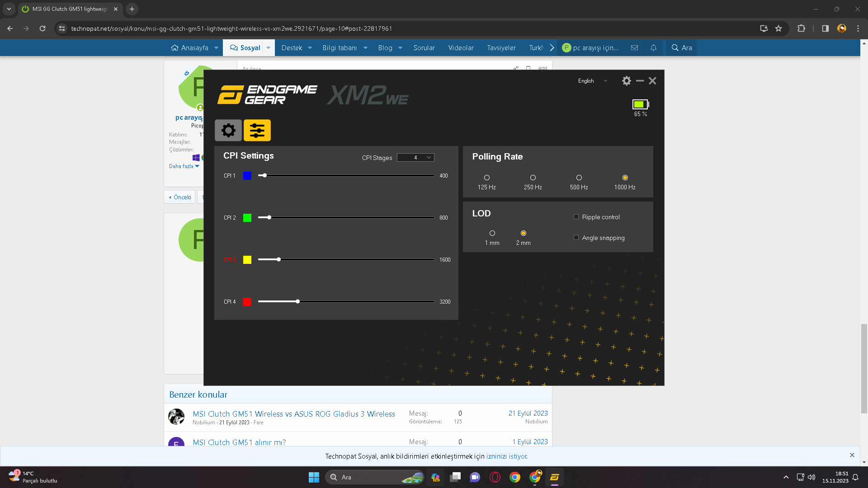Choose 1 mm LOD option
Viewport: 868px width, 488px height.
[x=492, y=234]
